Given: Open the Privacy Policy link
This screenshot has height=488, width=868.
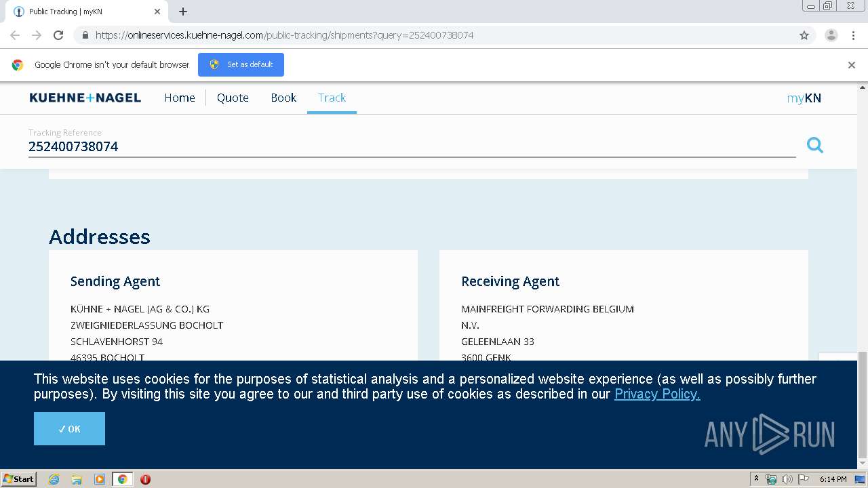Looking at the screenshot, I should (657, 394).
